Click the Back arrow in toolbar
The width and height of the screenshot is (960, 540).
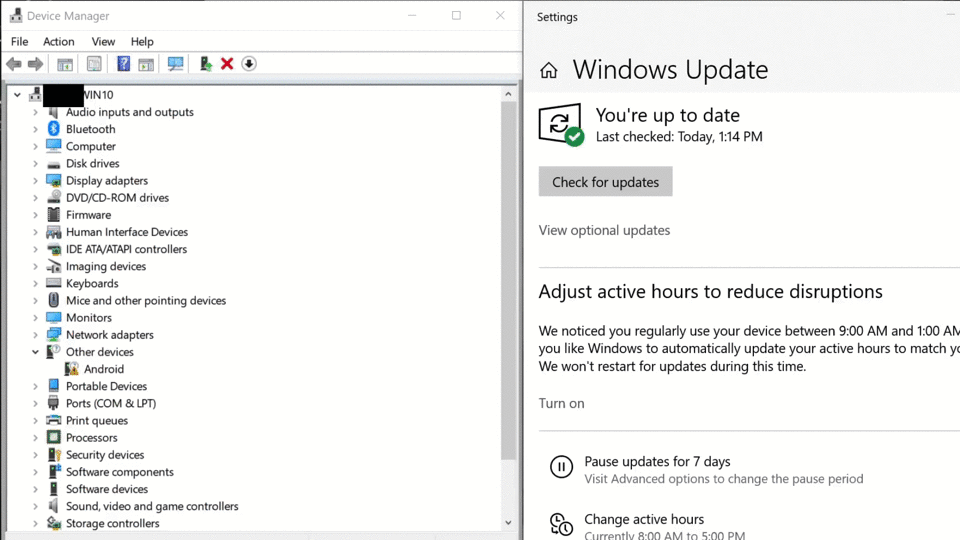point(14,64)
